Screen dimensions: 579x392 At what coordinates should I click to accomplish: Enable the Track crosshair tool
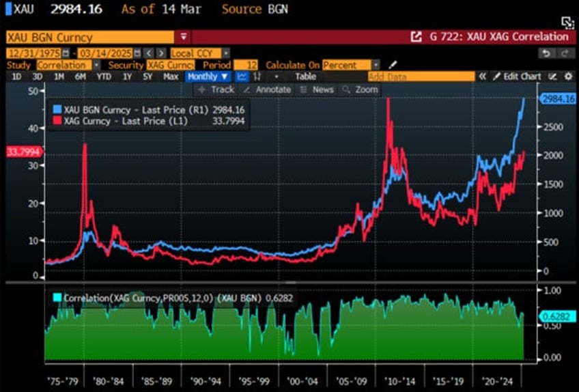pyautogui.click(x=216, y=89)
